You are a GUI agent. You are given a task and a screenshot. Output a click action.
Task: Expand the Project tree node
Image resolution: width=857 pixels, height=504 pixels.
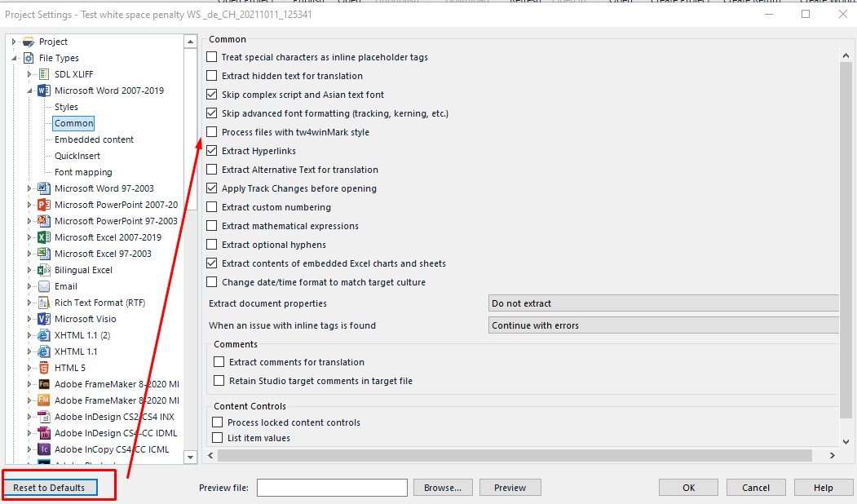tap(14, 42)
